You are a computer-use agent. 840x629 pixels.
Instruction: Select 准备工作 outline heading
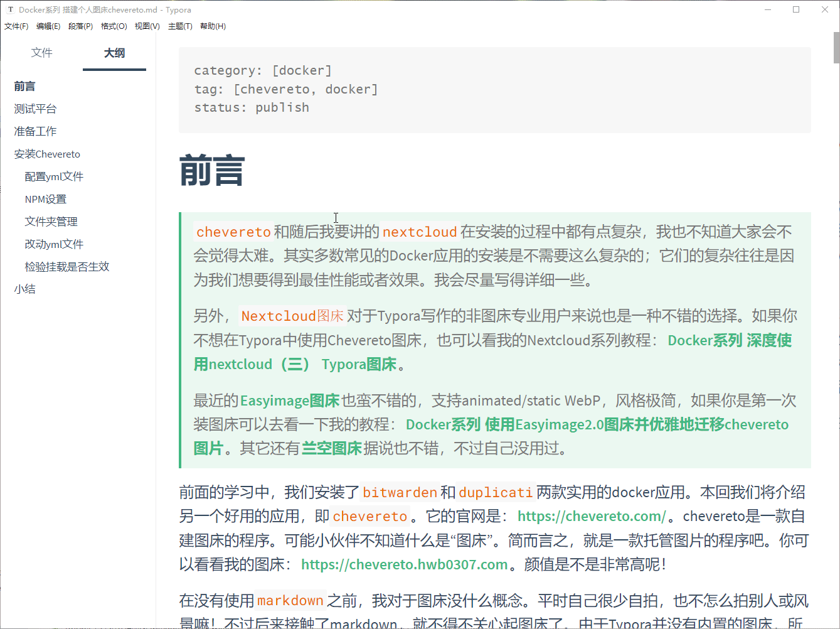tap(35, 131)
